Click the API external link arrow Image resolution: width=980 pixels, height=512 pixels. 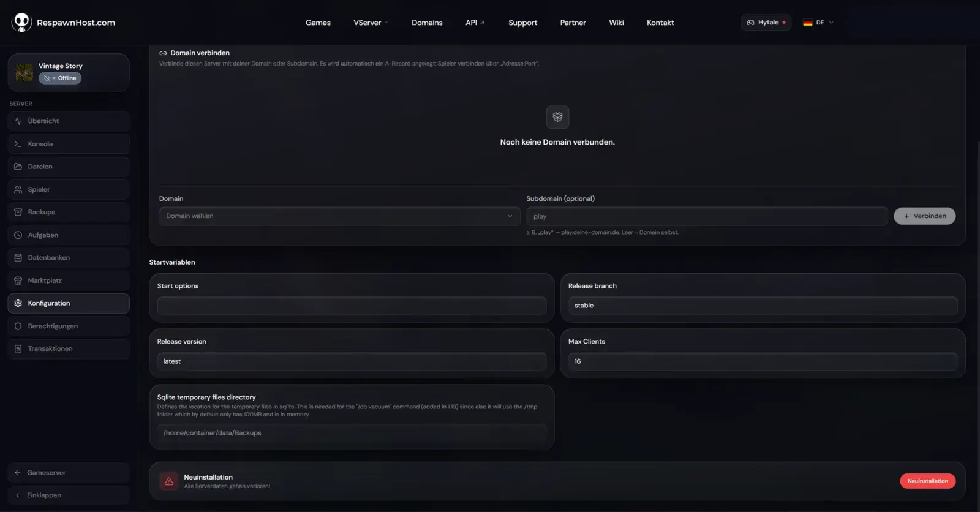pyautogui.click(x=482, y=23)
